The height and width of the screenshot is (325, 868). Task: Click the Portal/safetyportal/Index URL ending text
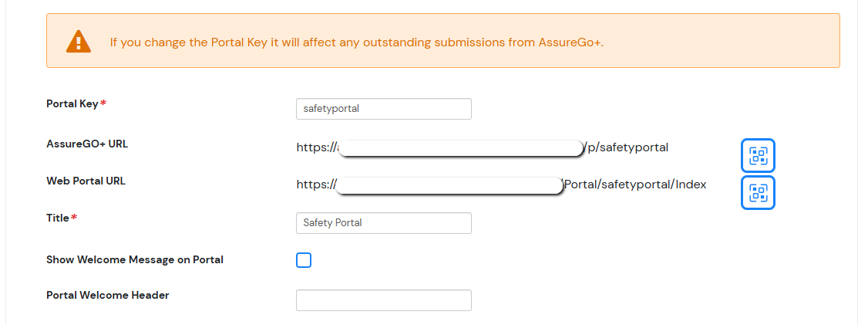pos(634,185)
